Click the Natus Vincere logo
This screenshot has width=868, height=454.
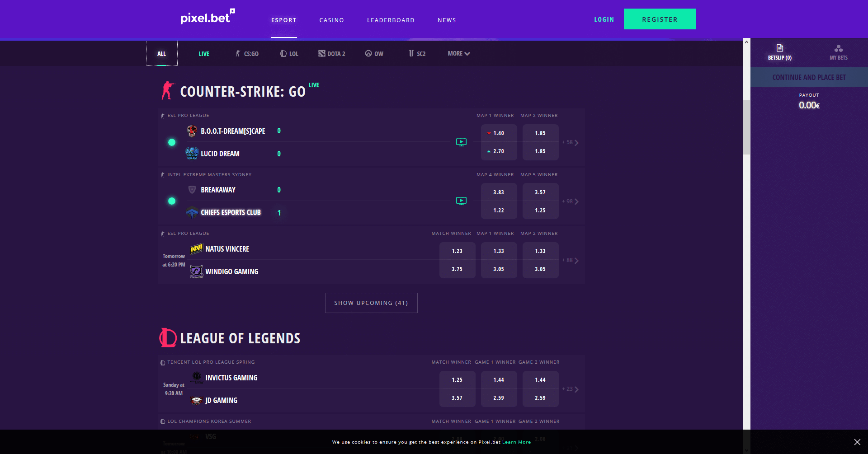click(197, 249)
